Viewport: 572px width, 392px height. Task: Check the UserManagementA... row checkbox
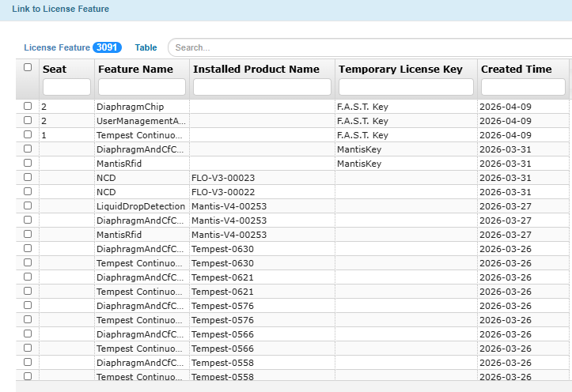pyautogui.click(x=28, y=120)
